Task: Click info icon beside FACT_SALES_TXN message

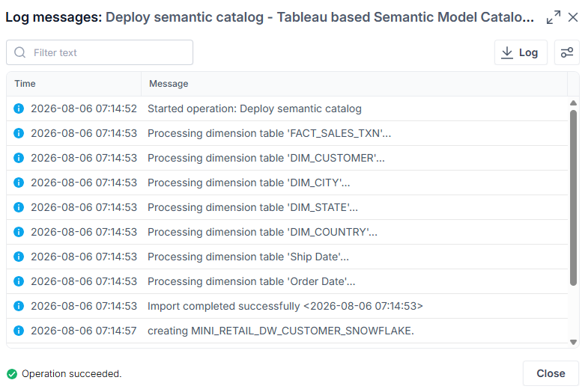Action: point(19,133)
